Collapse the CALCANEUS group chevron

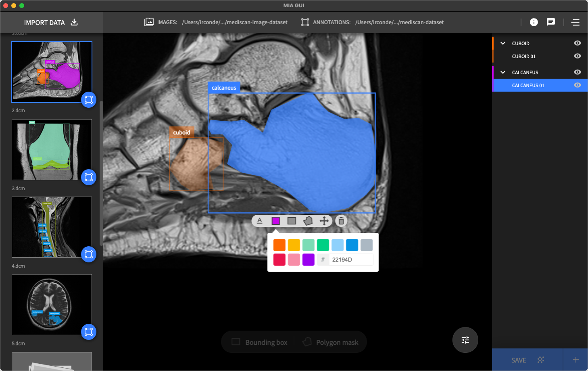pyautogui.click(x=503, y=72)
